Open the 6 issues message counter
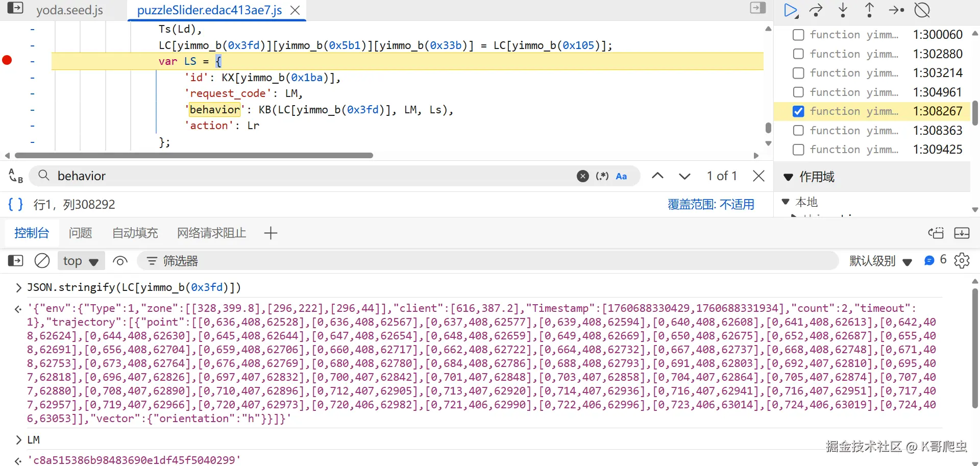 [x=935, y=260]
